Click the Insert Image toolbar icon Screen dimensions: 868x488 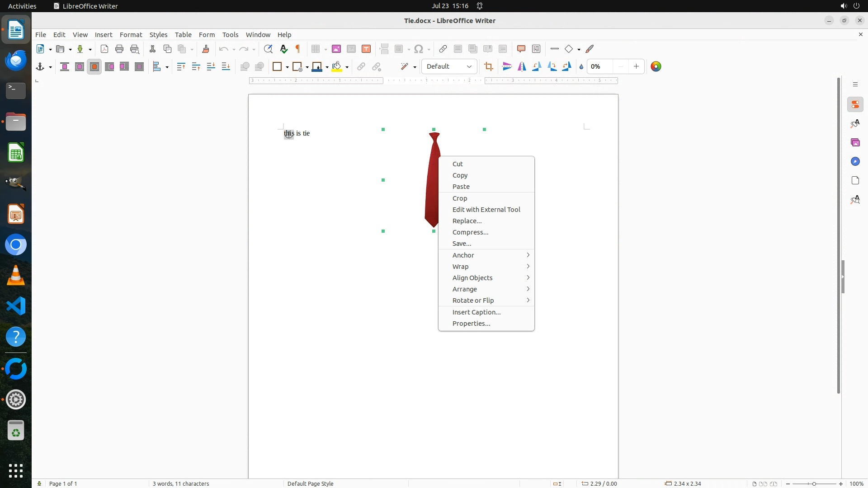(336, 49)
